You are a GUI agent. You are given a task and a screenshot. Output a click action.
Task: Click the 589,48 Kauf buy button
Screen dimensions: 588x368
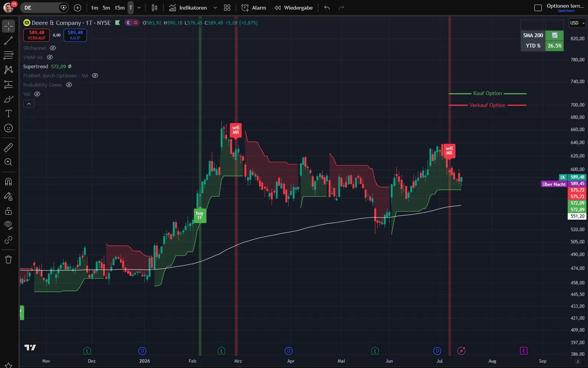75,35
